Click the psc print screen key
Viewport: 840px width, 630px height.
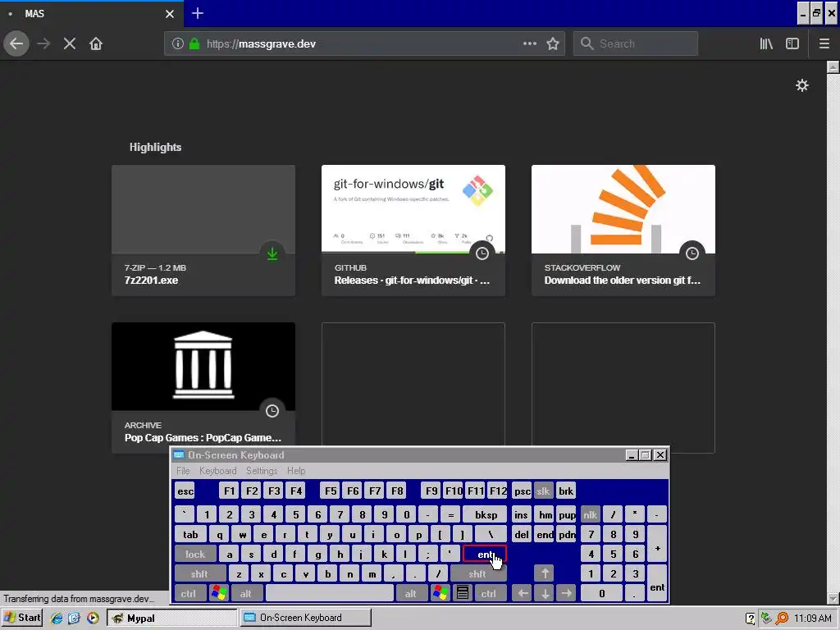coord(523,491)
